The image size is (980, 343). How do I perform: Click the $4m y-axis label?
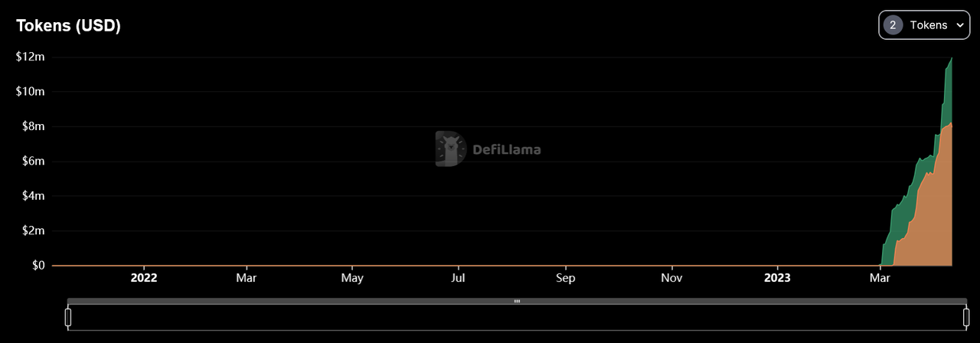(33, 196)
